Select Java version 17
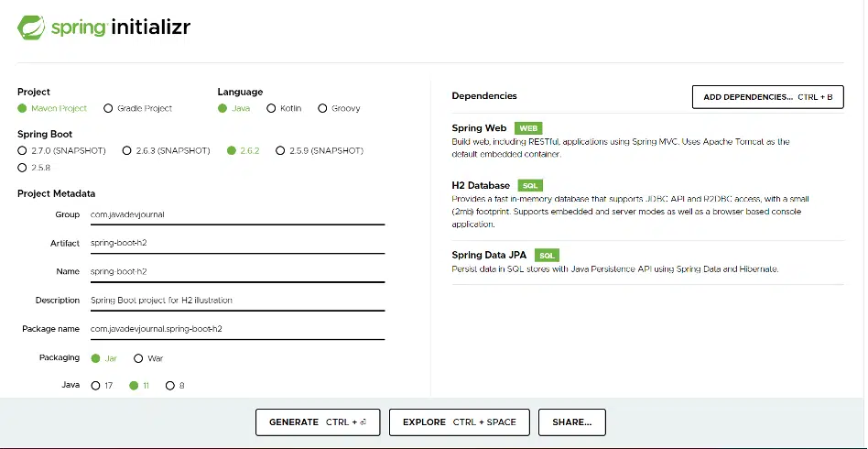 (x=95, y=385)
